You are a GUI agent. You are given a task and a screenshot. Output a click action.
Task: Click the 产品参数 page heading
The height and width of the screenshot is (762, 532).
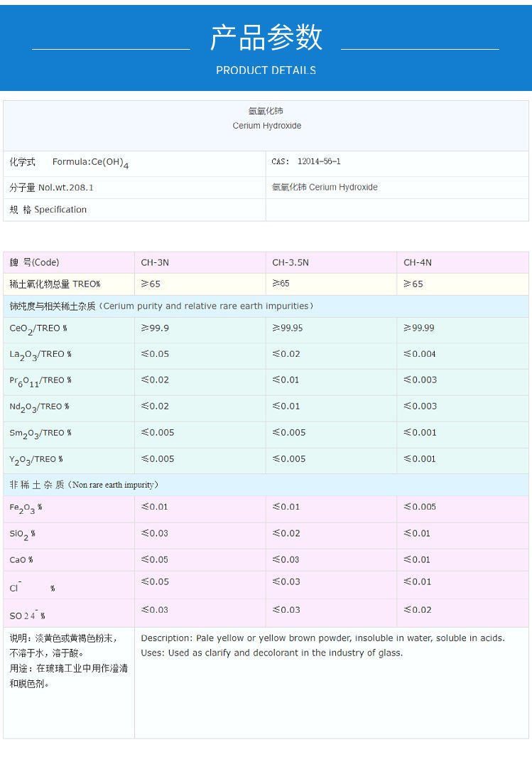[x=266, y=37]
